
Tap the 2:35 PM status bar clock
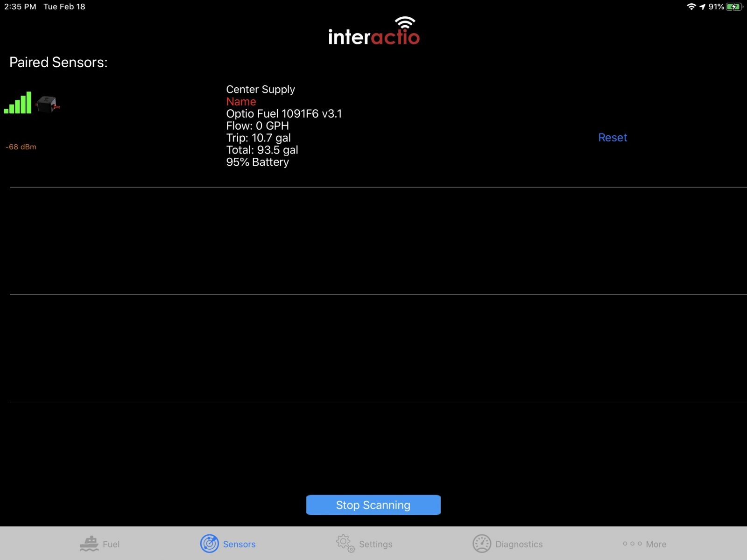click(x=20, y=7)
